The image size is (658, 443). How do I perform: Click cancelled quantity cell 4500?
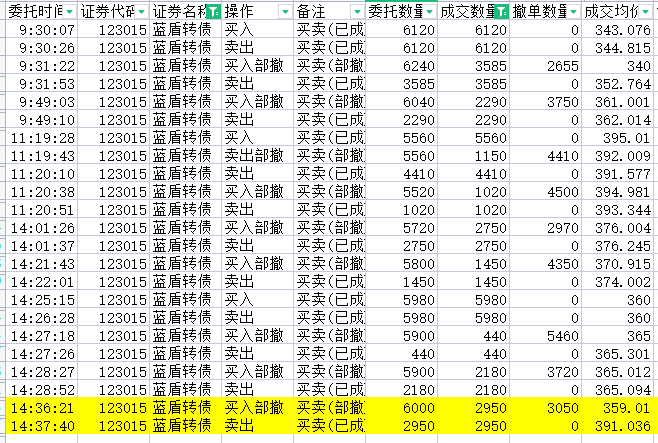click(546, 192)
